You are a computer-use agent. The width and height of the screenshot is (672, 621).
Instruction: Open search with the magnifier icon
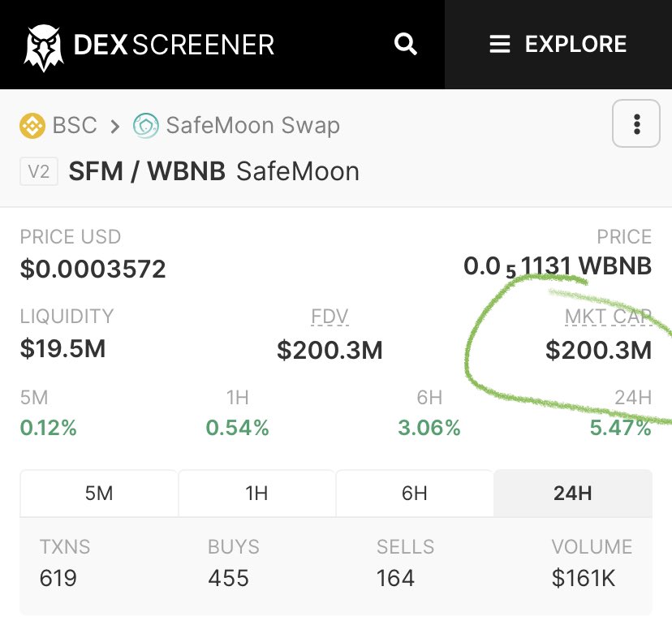(406, 44)
